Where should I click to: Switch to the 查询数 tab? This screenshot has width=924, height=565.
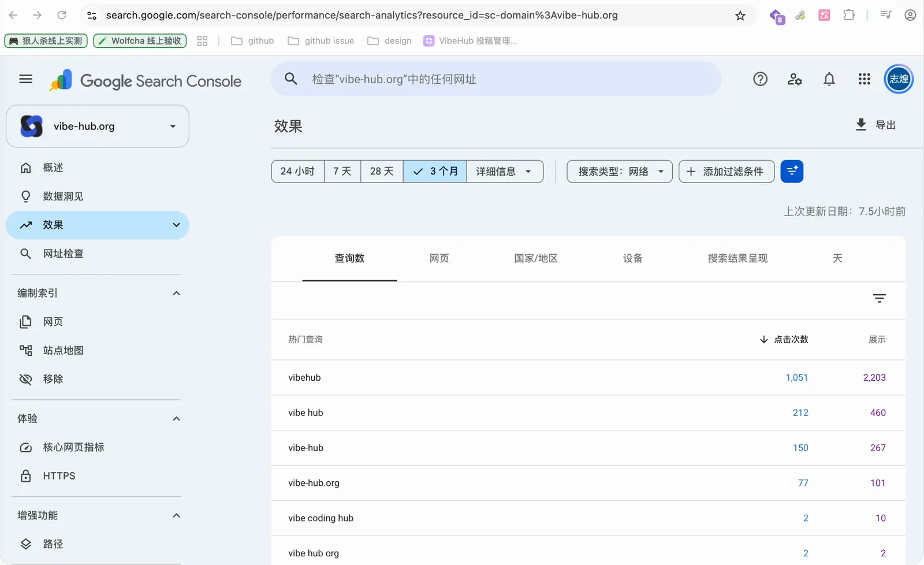pyautogui.click(x=349, y=258)
